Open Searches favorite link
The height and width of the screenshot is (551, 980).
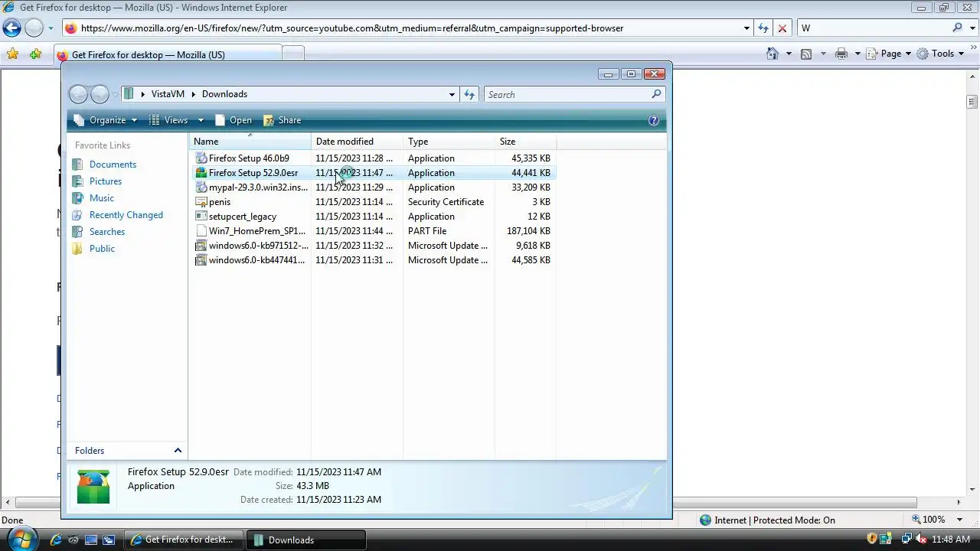106,232
